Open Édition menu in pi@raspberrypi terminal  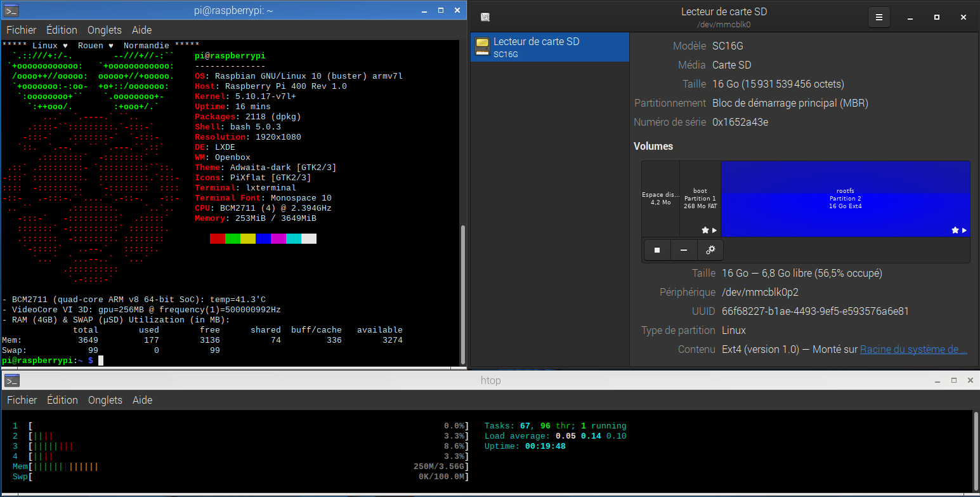click(62, 30)
